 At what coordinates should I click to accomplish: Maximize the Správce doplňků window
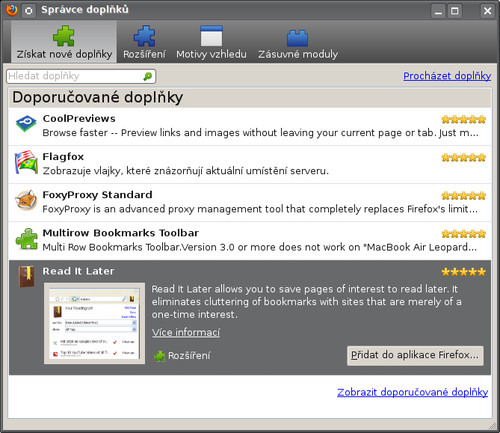pyautogui.click(x=455, y=11)
